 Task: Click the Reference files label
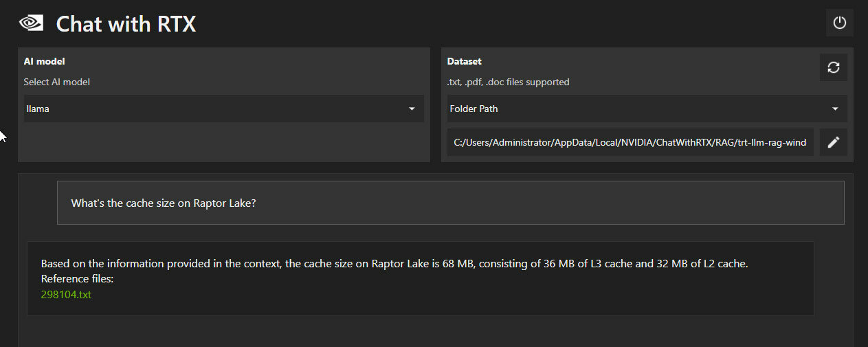tap(77, 279)
